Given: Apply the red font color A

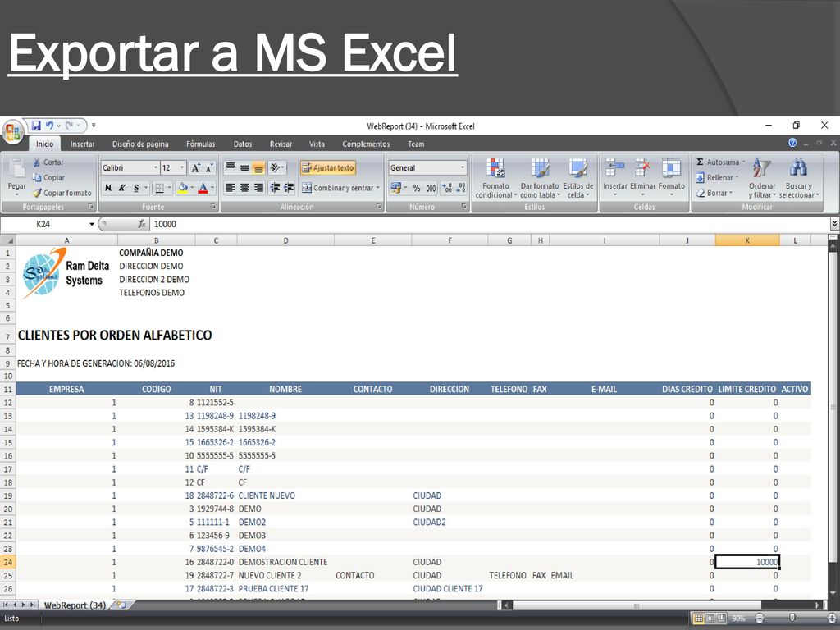Looking at the screenshot, I should 203,188.
